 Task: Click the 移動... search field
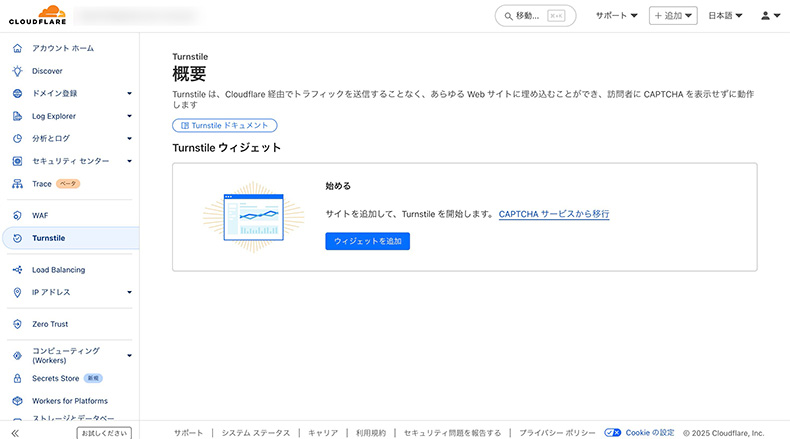pos(536,16)
